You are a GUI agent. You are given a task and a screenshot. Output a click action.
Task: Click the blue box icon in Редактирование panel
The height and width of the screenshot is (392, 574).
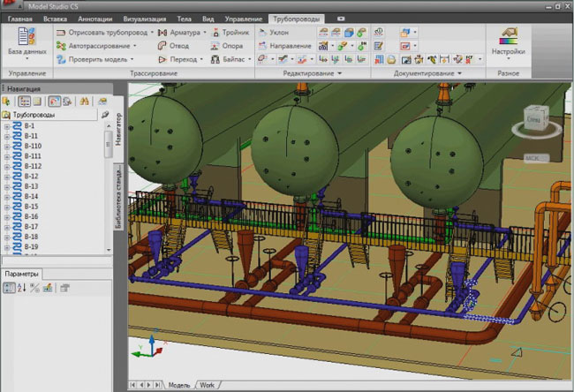[x=349, y=33]
